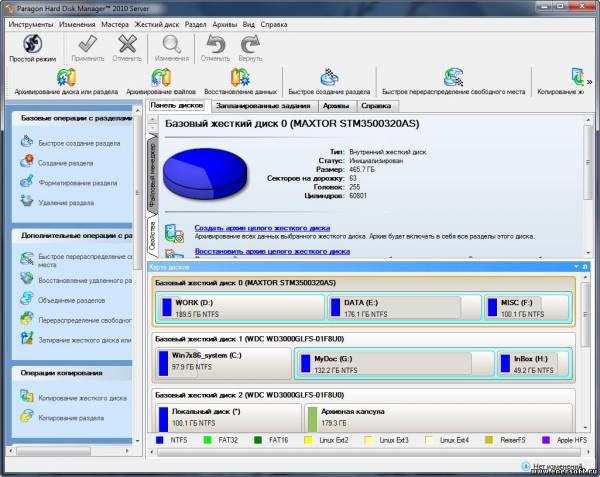The image size is (600, 477).
Task: Select DATA (E:) partition
Action: [404, 308]
